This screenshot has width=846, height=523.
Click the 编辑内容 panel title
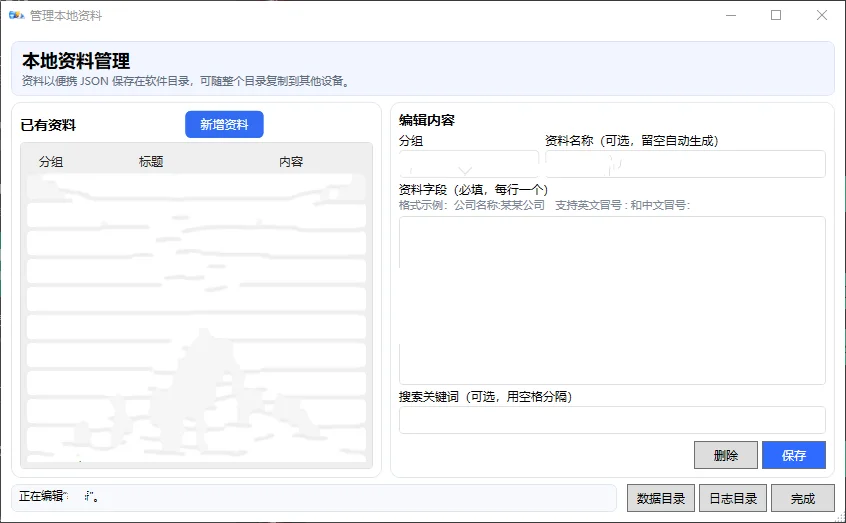click(x=427, y=120)
